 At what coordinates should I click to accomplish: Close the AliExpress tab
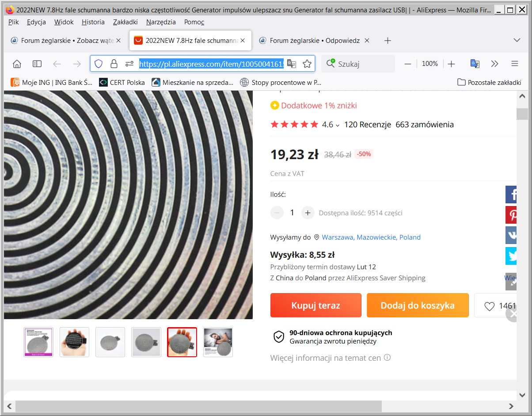click(243, 41)
